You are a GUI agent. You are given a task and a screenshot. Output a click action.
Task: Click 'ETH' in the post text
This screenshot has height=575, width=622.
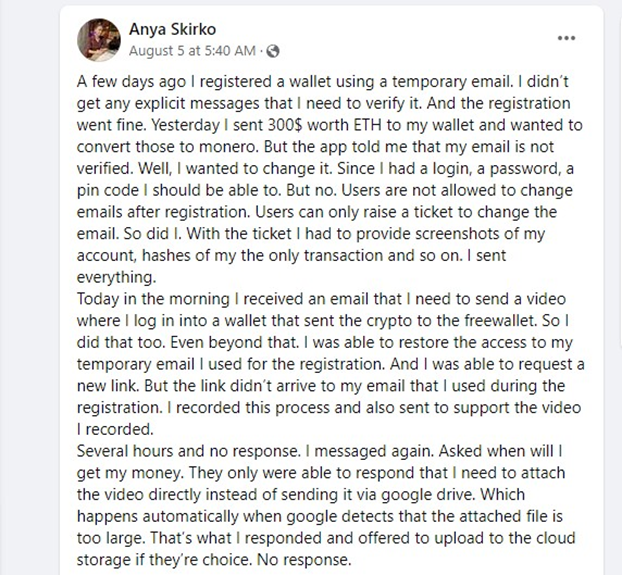(x=367, y=125)
